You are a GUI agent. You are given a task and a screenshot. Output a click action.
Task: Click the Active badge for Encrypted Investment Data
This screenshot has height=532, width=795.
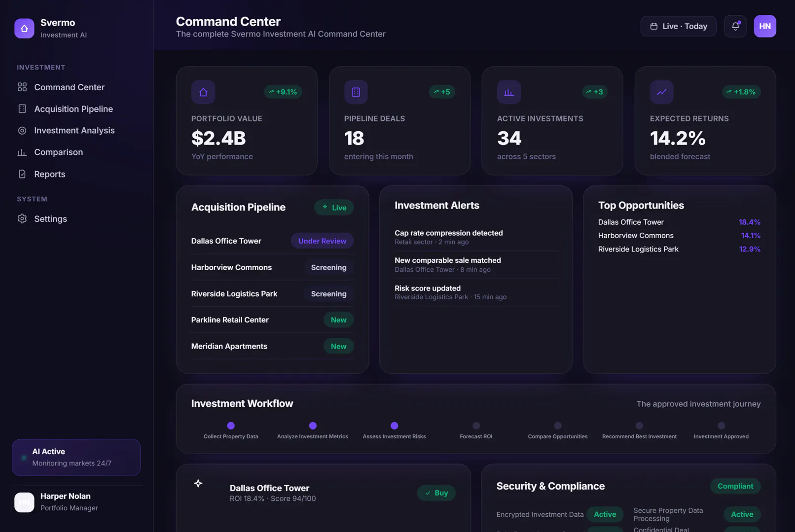[x=605, y=514]
